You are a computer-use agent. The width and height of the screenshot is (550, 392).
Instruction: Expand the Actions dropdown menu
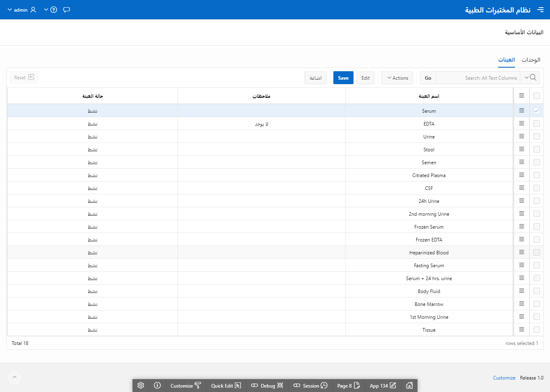(x=397, y=78)
